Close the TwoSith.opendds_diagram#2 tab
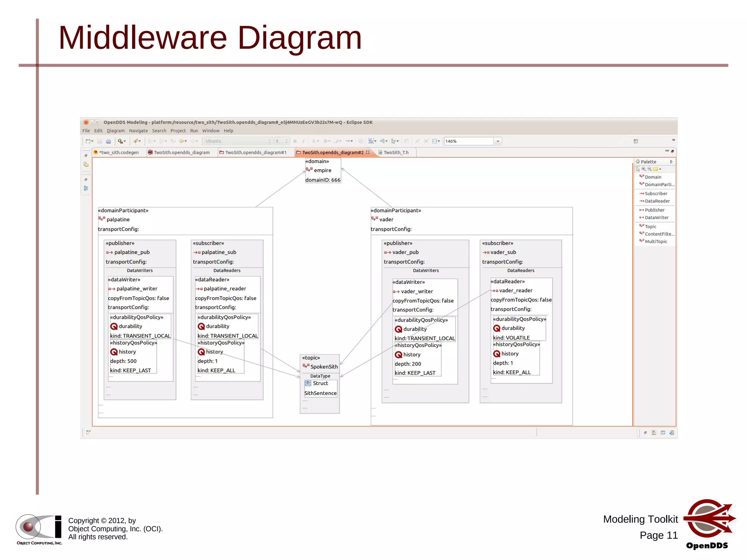Viewport: 747px width, 560px height. [368, 152]
